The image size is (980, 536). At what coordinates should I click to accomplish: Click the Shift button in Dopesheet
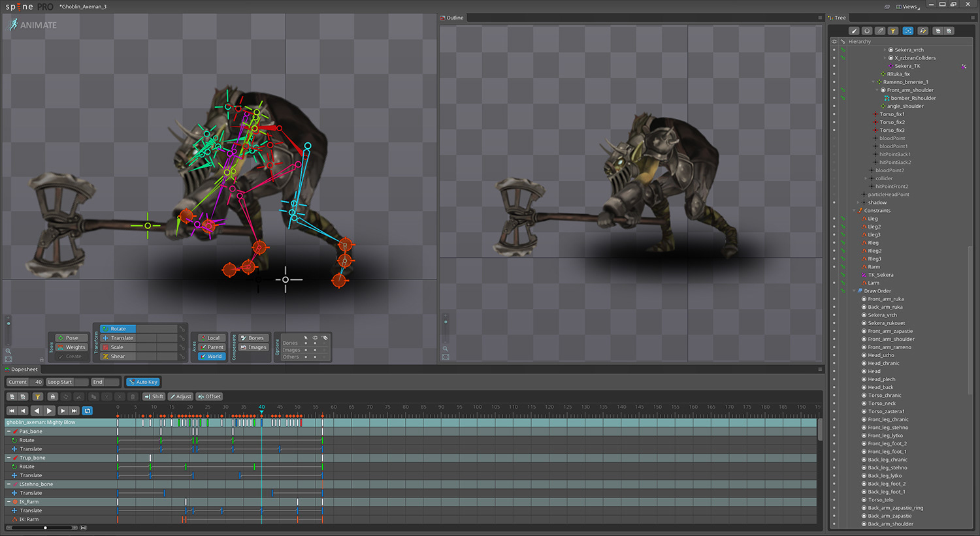154,396
